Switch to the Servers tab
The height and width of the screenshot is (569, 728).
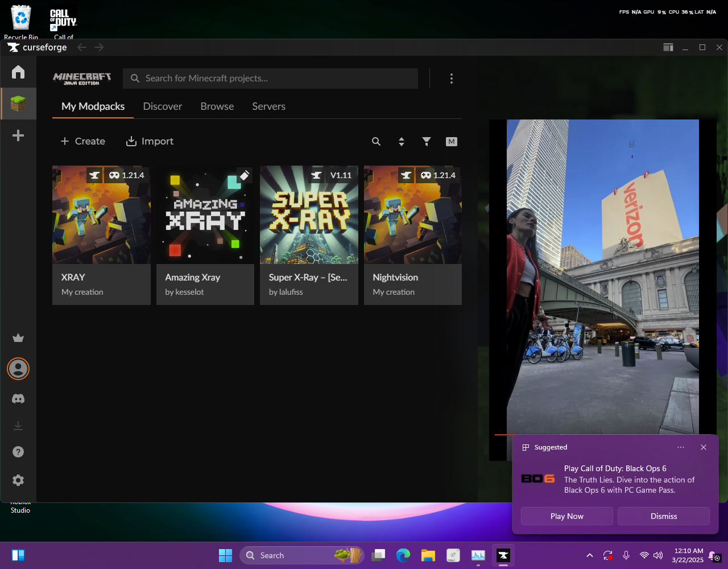(269, 106)
